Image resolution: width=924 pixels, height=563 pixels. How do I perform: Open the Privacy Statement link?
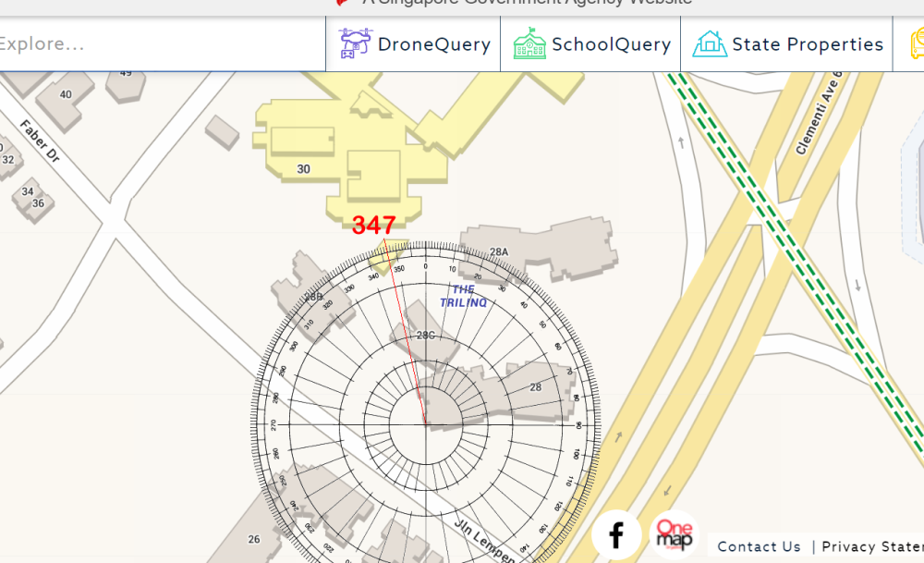869,546
